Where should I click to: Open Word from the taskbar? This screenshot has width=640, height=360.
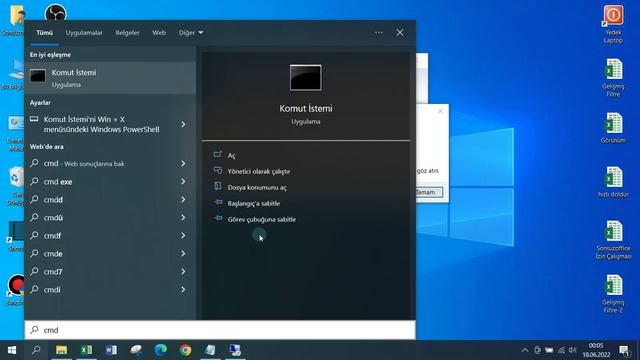[x=111, y=350]
